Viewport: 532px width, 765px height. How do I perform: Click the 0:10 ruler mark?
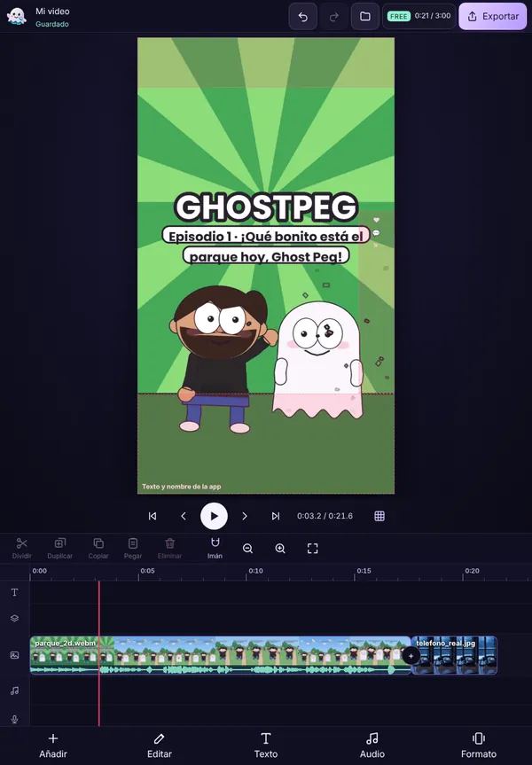click(255, 571)
